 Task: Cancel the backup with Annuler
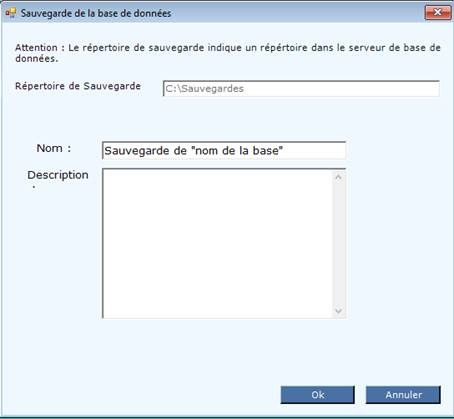[403, 395]
